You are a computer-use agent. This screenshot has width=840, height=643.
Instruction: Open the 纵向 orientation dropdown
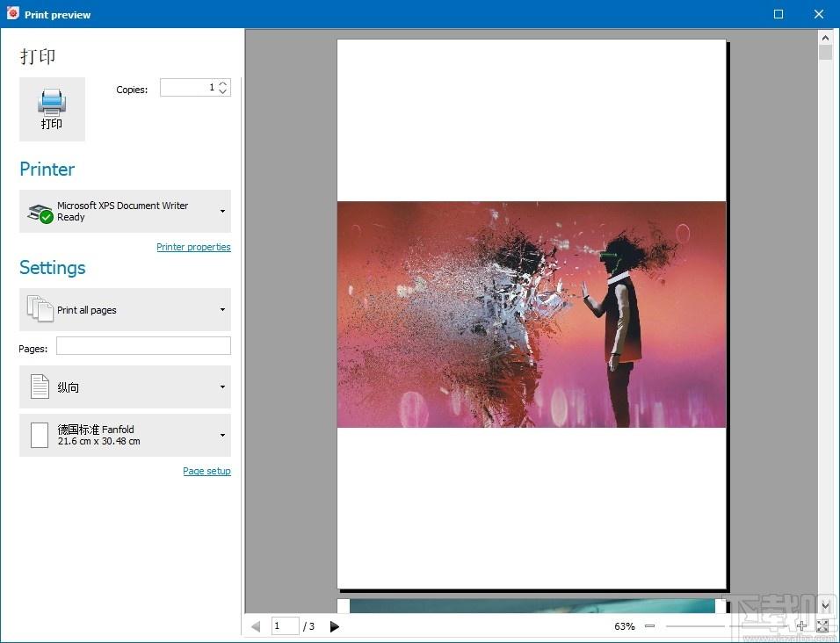(125, 387)
